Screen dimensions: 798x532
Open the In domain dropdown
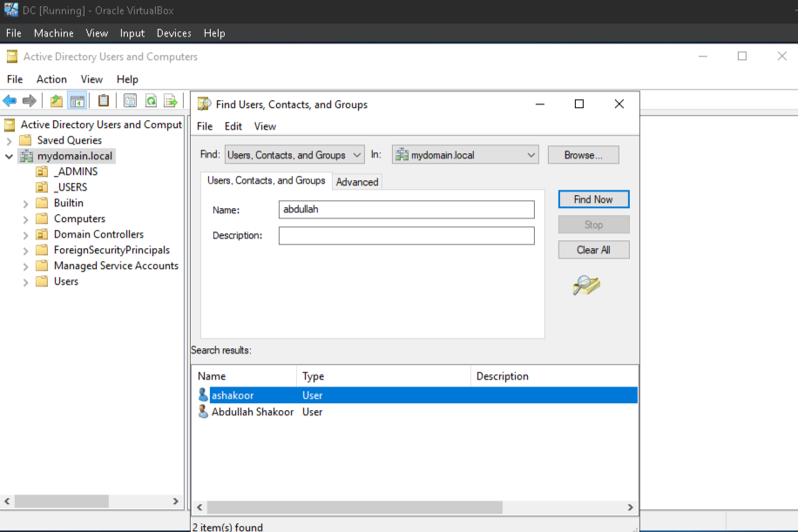(465, 155)
